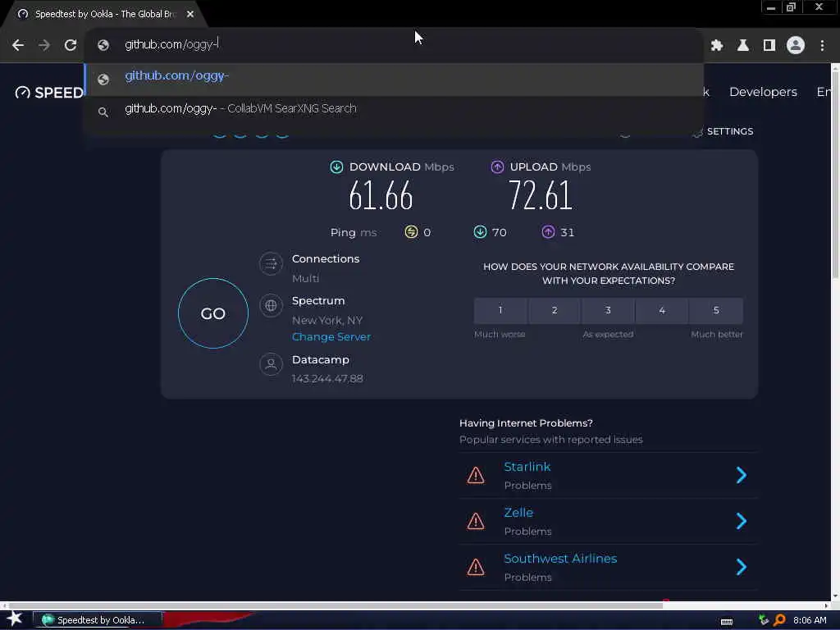Click the 72.61 upload speed value

pos(541,195)
